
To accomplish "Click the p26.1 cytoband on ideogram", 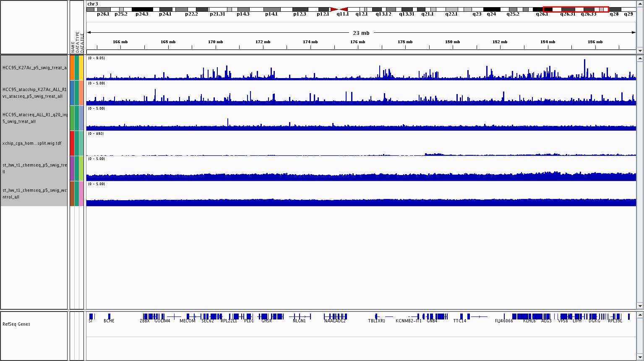I will 103,9.
